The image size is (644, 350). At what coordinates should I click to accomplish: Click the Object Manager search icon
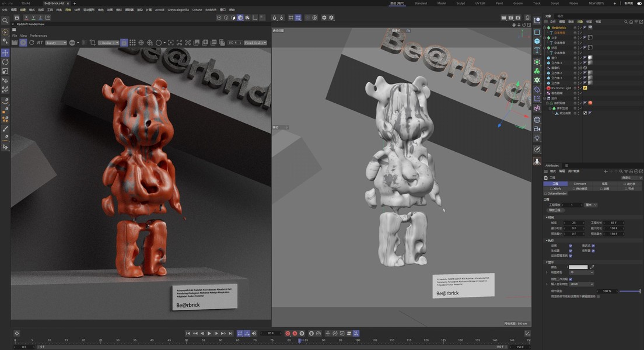click(626, 22)
